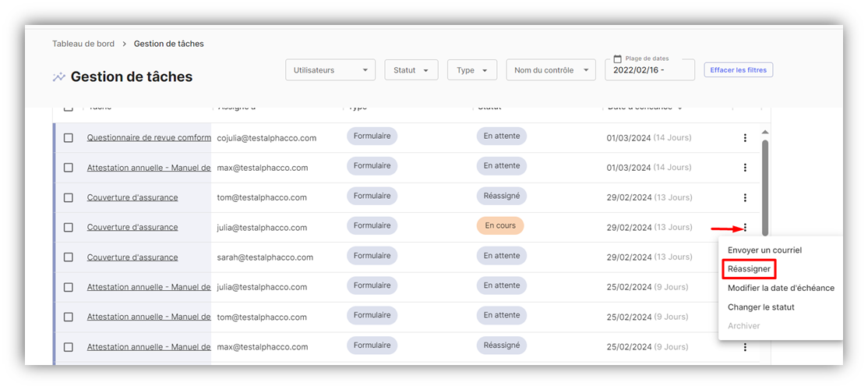Click the 01/03/2024 date on the cojulia row
868x390 pixels.
click(629, 138)
